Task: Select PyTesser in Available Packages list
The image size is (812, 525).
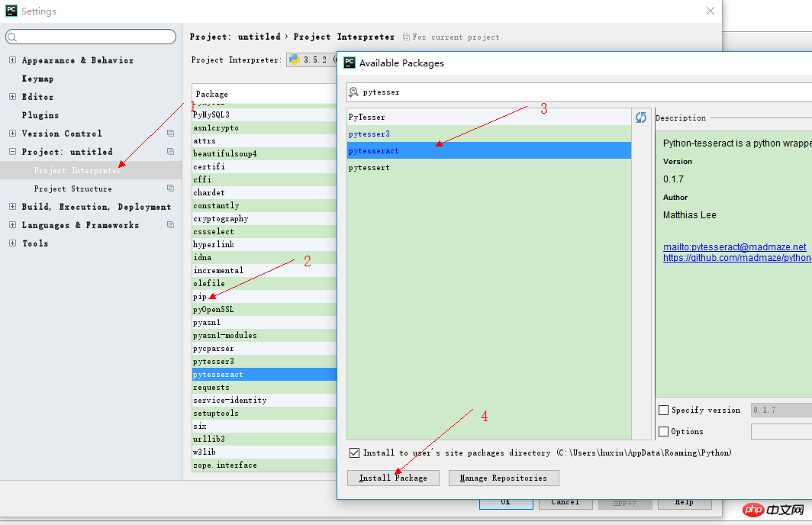Action: tap(489, 117)
